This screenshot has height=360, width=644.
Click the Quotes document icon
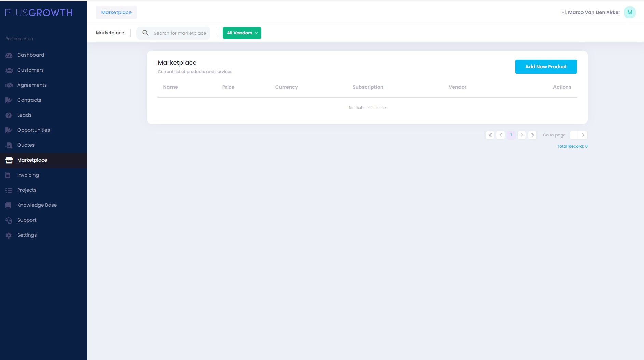click(x=9, y=145)
